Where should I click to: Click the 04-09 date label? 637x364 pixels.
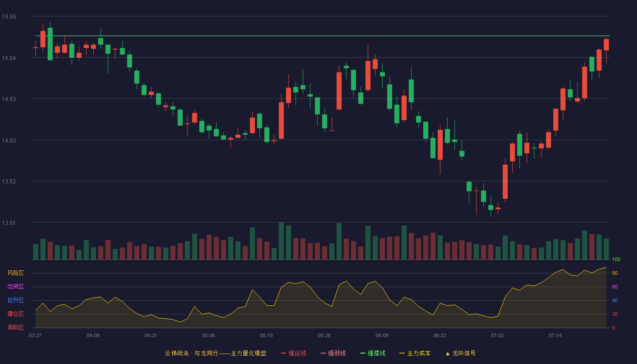coord(93,335)
